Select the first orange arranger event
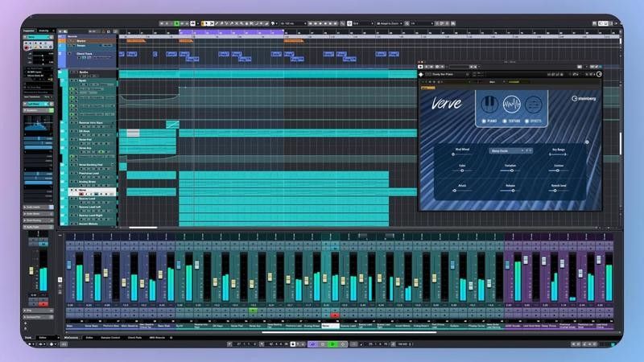The height and width of the screenshot is (362, 644). point(136,41)
